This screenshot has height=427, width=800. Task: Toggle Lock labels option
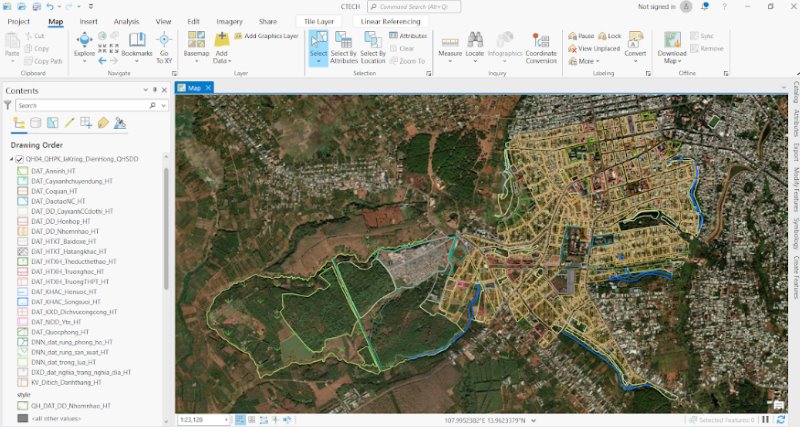pos(609,36)
